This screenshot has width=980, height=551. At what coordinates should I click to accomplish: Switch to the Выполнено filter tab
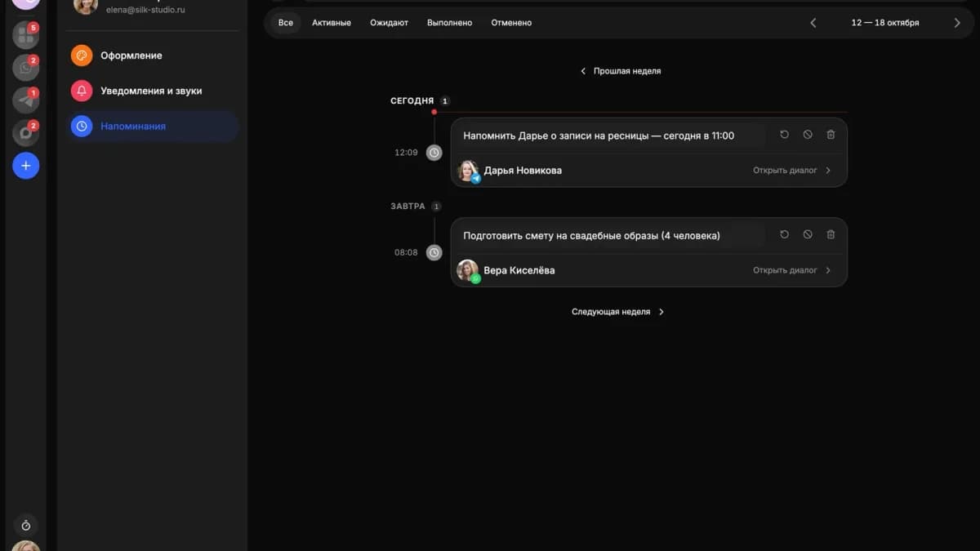(x=449, y=23)
